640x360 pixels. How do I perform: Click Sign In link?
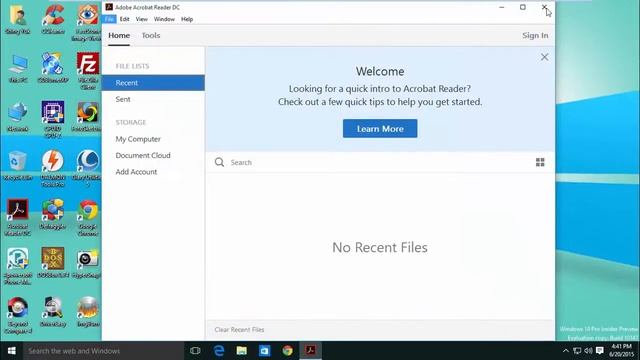coord(535,36)
